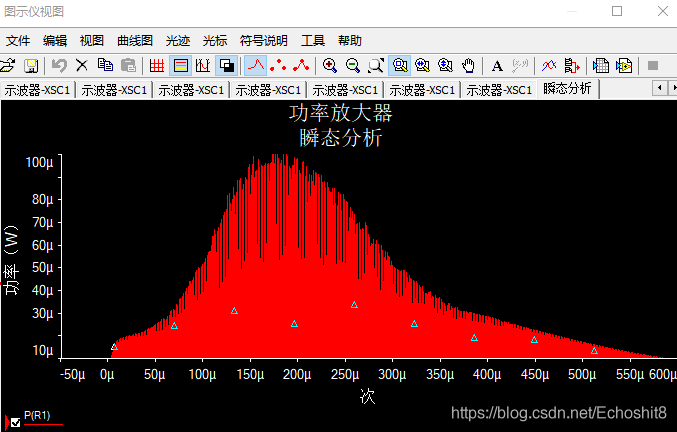The width and height of the screenshot is (677, 432).
Task: Open the 曲线图 menu
Action: (x=135, y=41)
